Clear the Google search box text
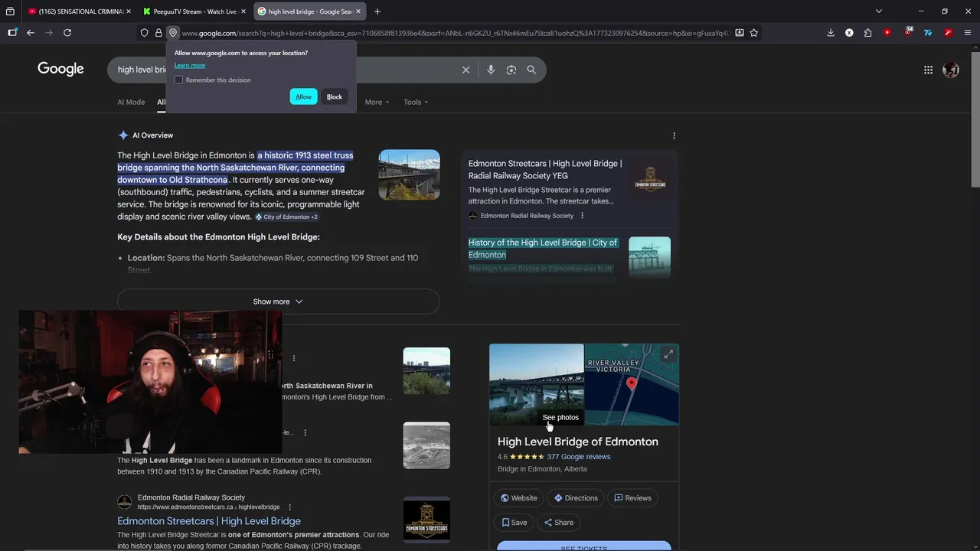The image size is (980, 551). (465, 70)
